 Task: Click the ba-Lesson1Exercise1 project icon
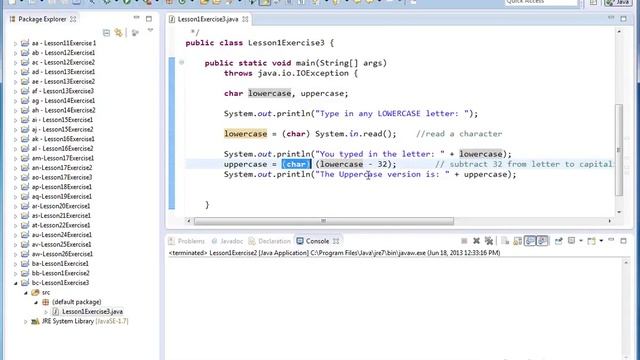[25, 264]
